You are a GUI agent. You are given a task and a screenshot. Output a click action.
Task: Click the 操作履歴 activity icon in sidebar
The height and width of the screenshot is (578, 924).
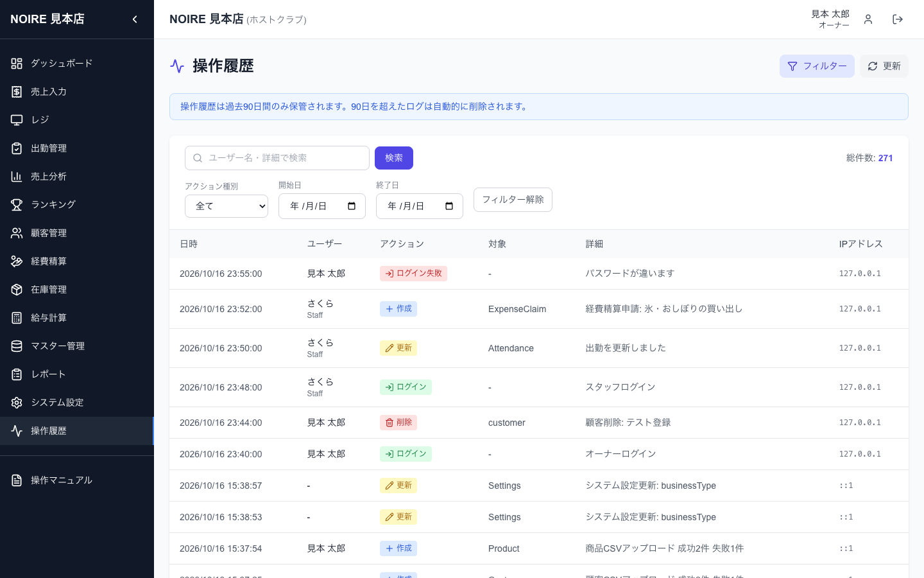coord(17,431)
